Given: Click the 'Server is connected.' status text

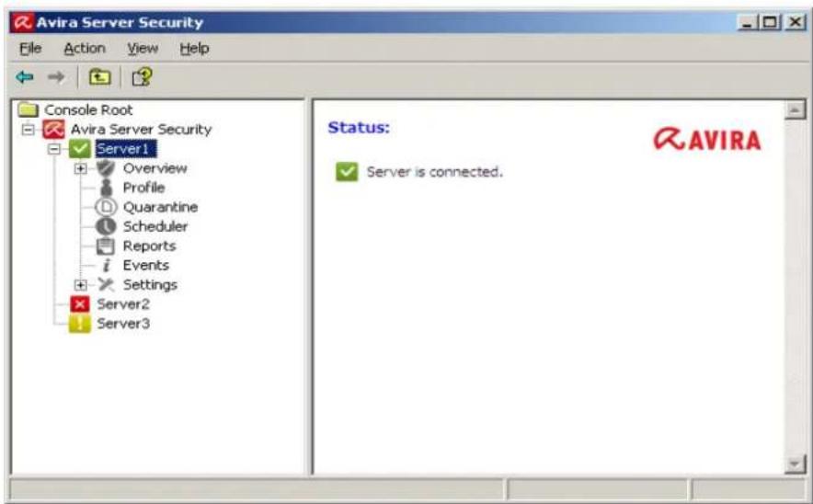Looking at the screenshot, I should tap(434, 172).
